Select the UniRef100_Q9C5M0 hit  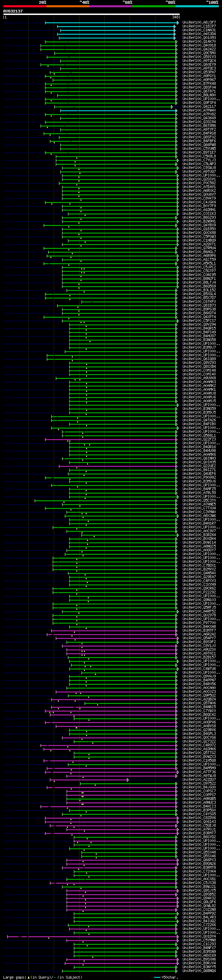pyautogui.click(x=199, y=53)
